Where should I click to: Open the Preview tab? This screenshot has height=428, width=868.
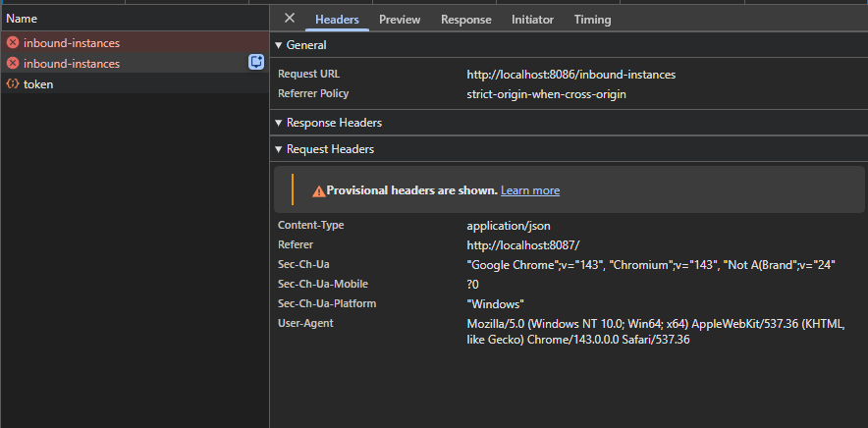click(x=400, y=20)
